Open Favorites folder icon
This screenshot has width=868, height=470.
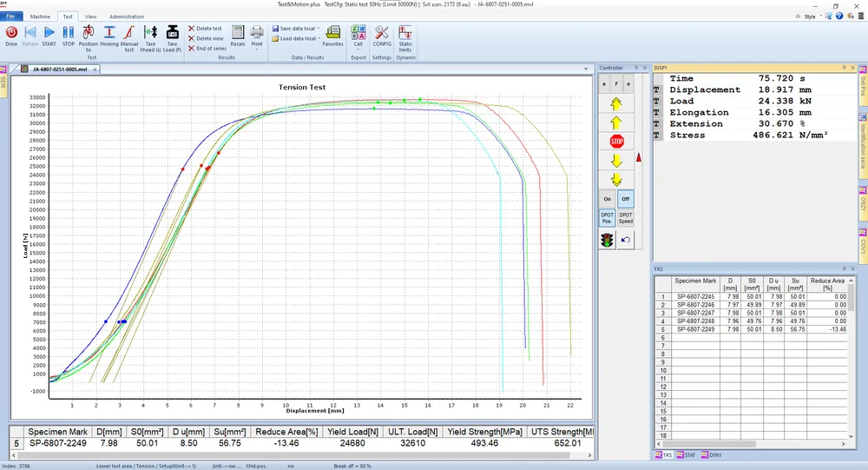(332, 33)
